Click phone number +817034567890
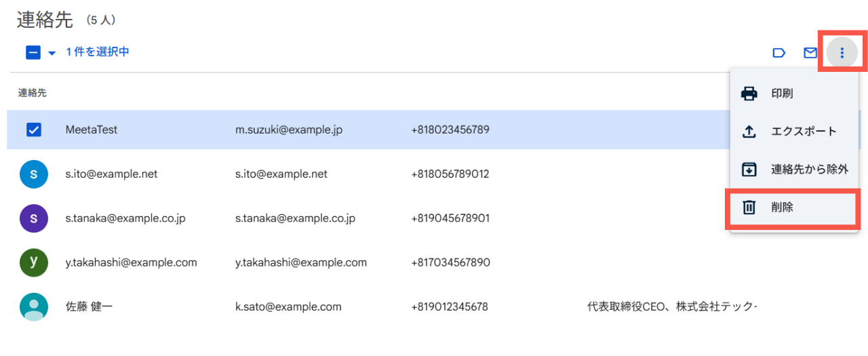The image size is (868, 356). [450, 262]
